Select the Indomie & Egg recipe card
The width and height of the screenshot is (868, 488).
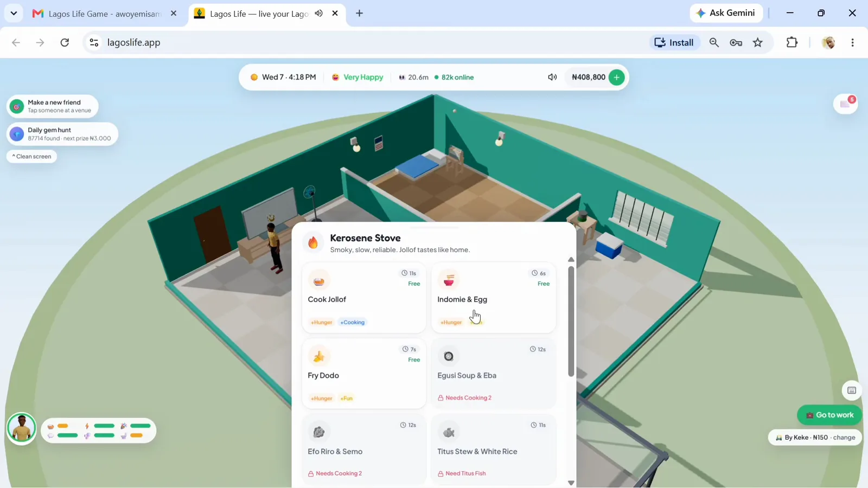(x=494, y=298)
